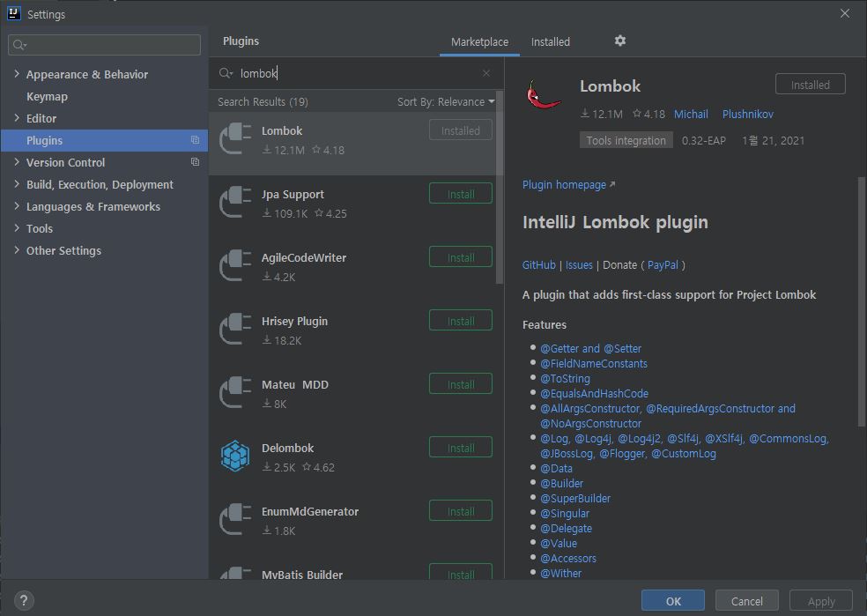Open help question mark button
The image size is (867, 616).
(x=24, y=600)
